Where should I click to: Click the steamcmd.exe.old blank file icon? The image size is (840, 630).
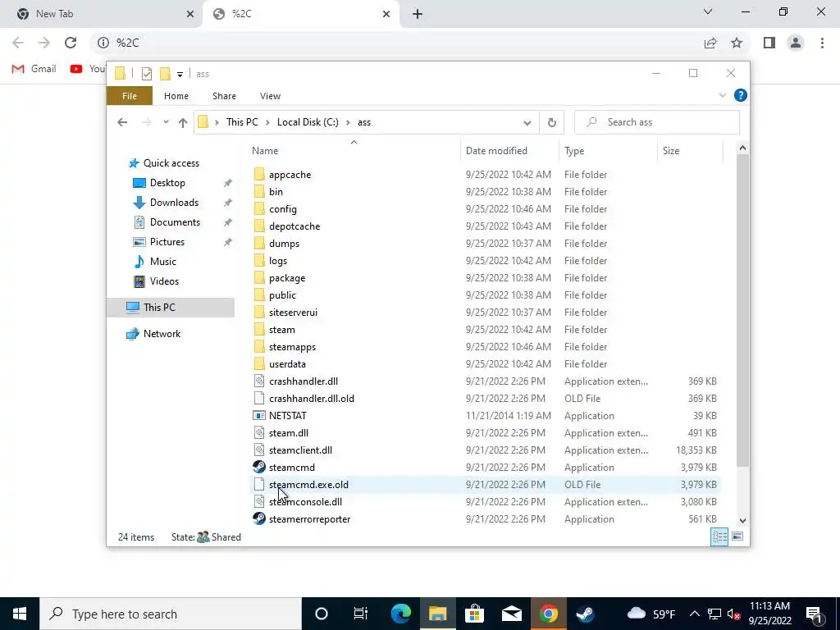(259, 484)
